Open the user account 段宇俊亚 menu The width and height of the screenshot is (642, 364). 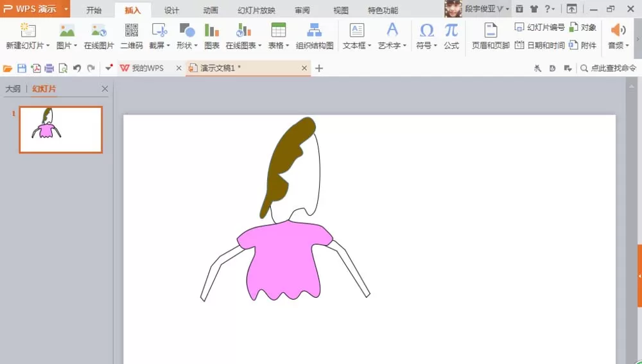point(487,8)
